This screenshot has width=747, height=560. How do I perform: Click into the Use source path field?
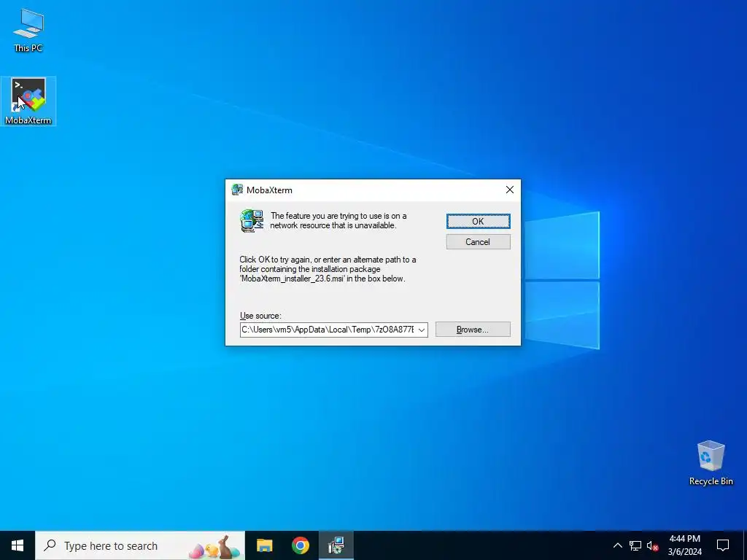point(328,330)
